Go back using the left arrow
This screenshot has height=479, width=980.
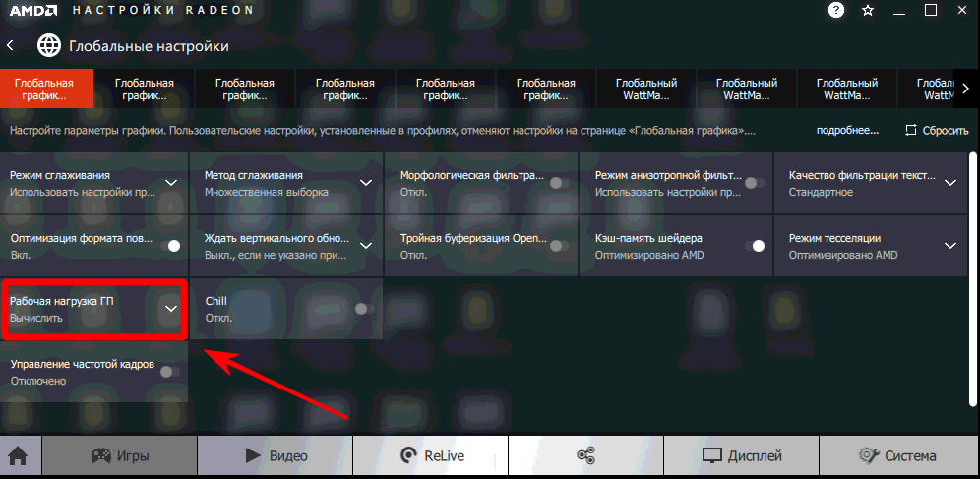point(11,45)
